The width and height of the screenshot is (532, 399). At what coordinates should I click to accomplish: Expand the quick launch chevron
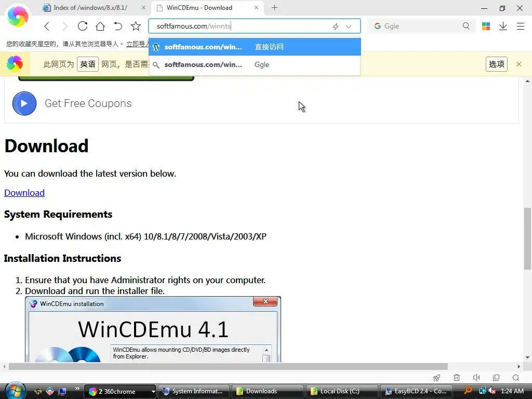77,388
